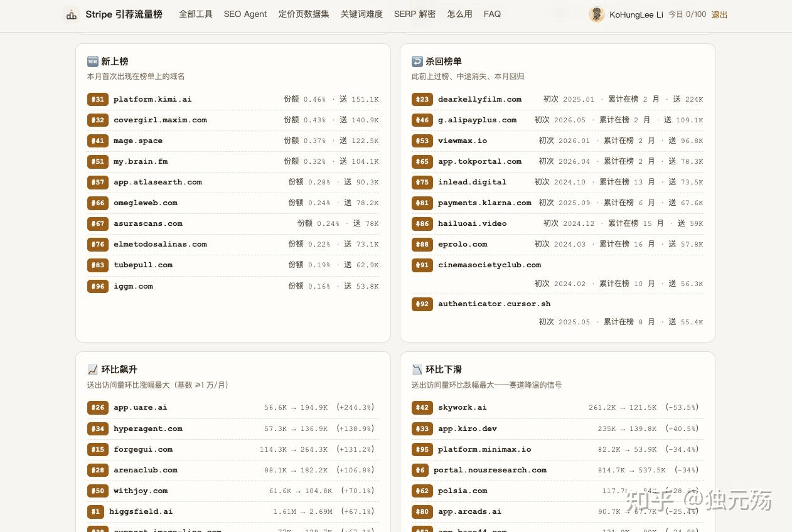Click the 杀回榜单 description text

[x=468, y=77]
